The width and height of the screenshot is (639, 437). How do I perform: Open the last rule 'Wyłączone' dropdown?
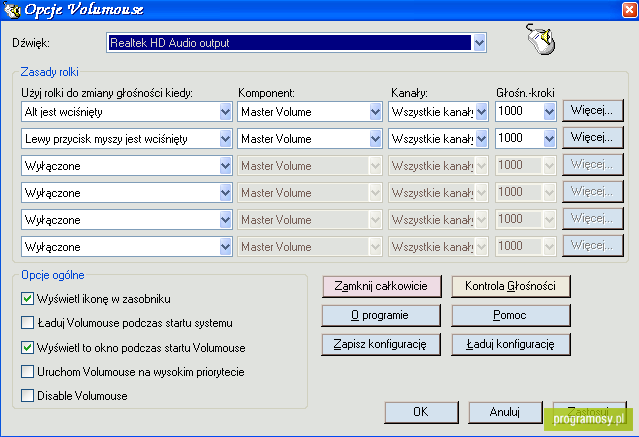pyautogui.click(x=225, y=247)
